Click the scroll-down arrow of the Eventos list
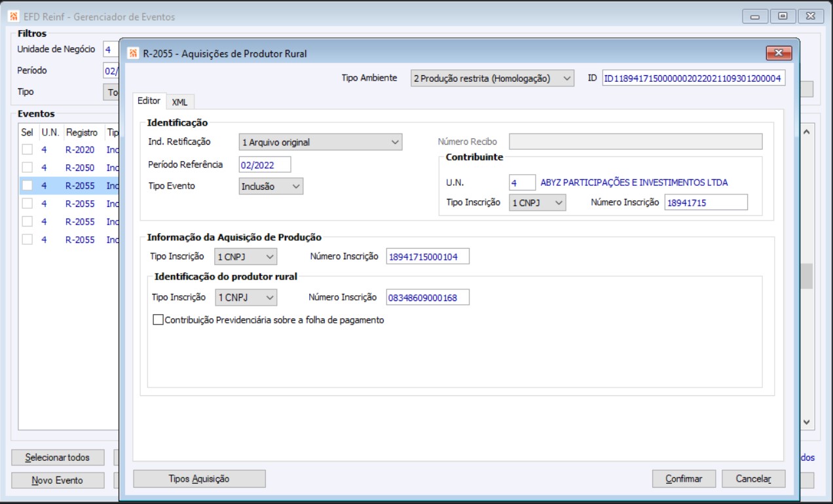The image size is (833, 504). pyautogui.click(x=806, y=422)
